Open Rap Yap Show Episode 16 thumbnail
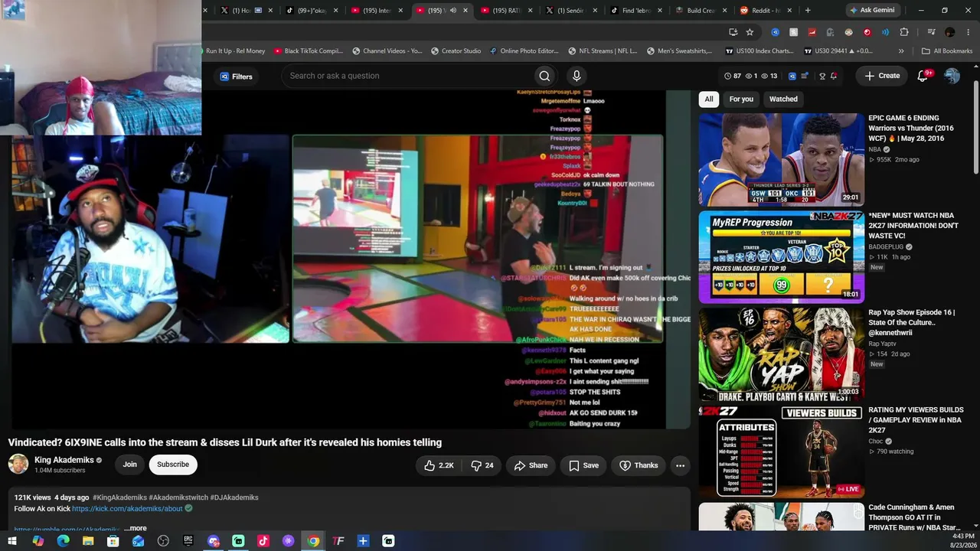Viewport: 980px width, 551px height. [x=781, y=354]
